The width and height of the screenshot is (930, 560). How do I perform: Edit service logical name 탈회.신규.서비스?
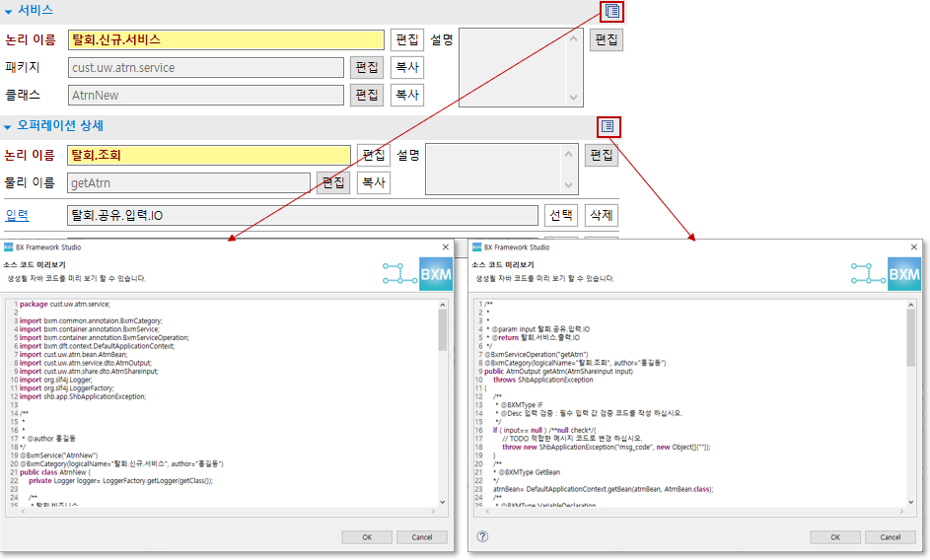pos(407,39)
